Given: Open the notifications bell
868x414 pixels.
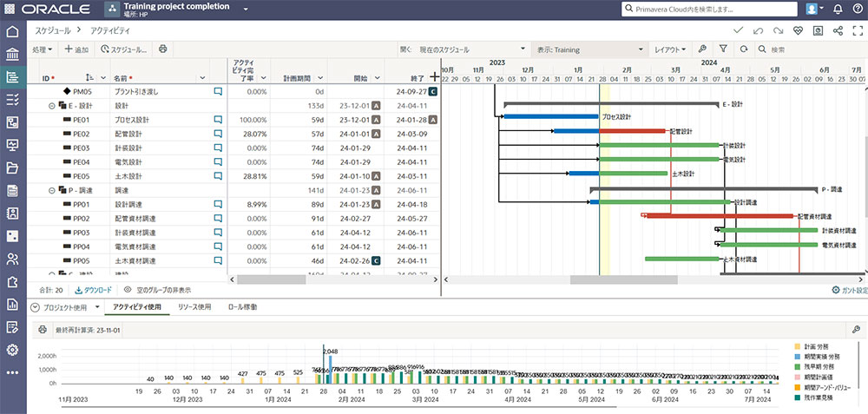Looking at the screenshot, I should coord(838,9).
